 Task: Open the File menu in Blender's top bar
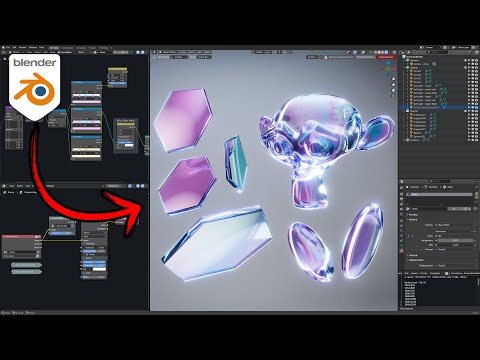click(8, 48)
